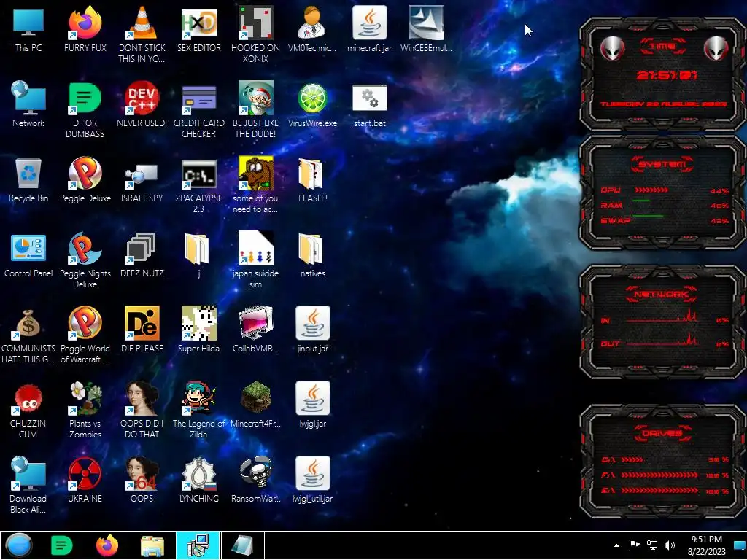Open the Plants vs Zombies shortcut
This screenshot has width=747, height=560.
click(85, 410)
